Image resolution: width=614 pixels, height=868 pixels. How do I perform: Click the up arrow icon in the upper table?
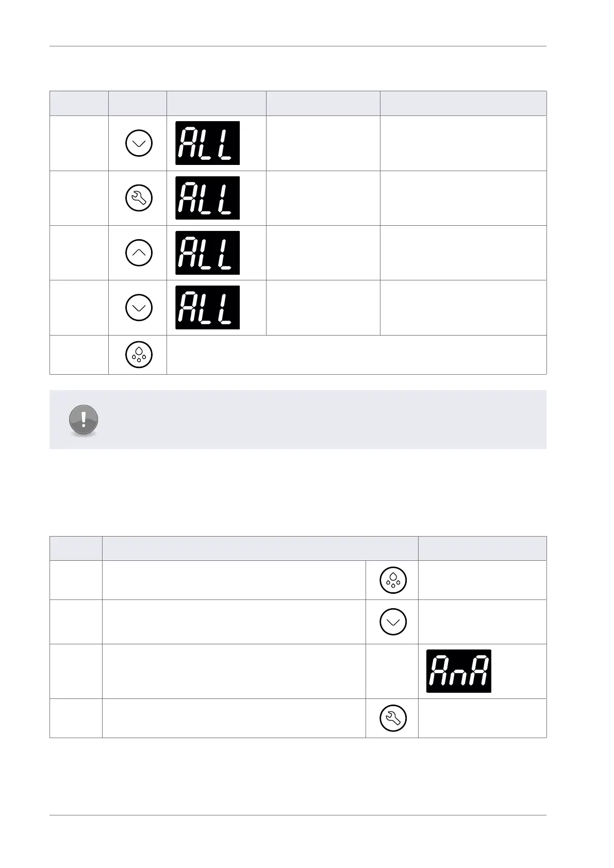click(x=139, y=253)
